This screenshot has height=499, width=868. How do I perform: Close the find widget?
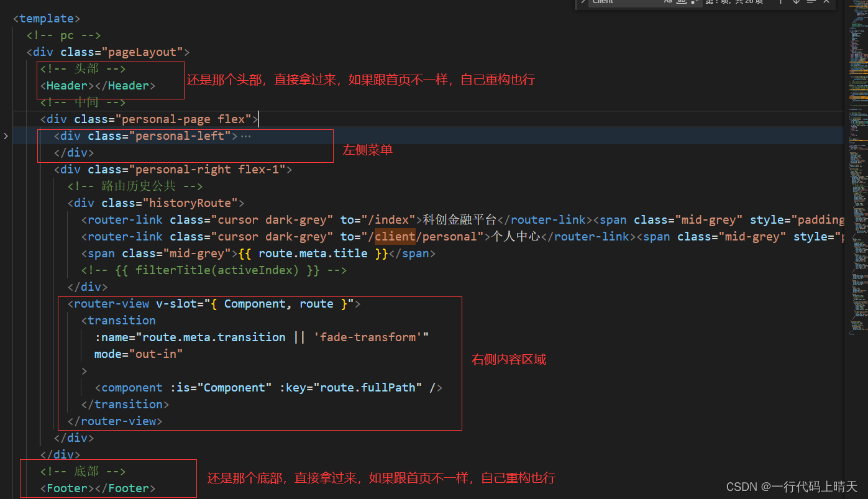coord(826,2)
